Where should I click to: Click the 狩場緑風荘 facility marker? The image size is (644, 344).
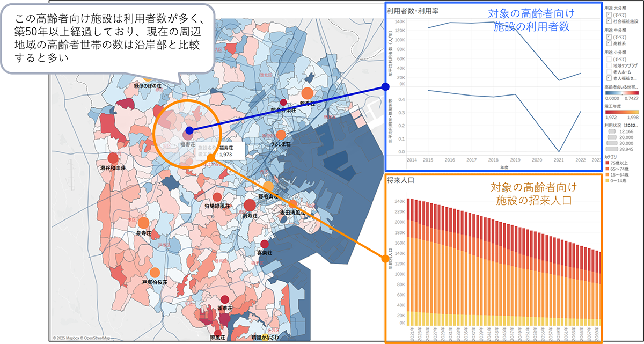click(x=217, y=197)
